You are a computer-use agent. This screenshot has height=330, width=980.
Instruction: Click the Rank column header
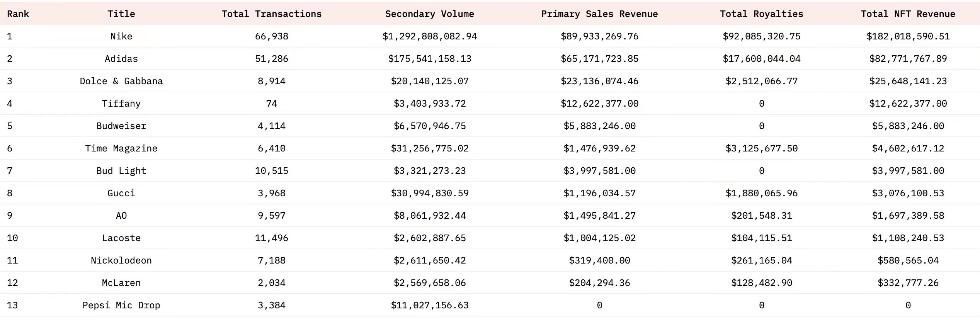click(18, 14)
